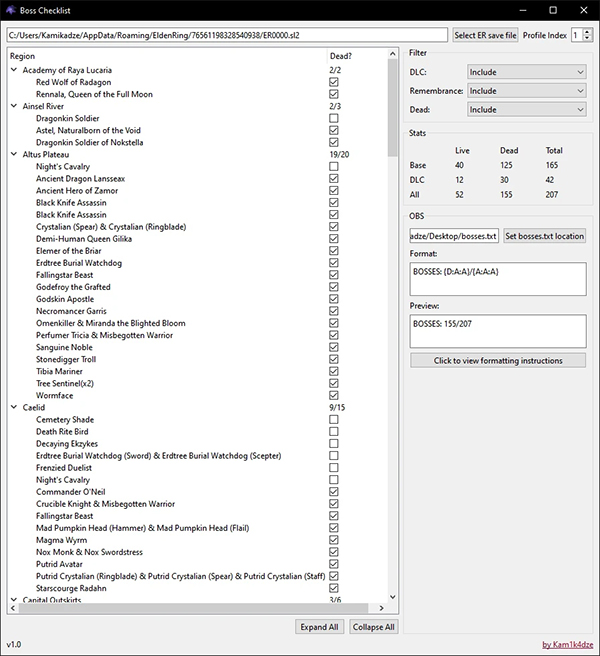Increase Profile Index with the up arrow
This screenshot has width=600, height=656.
(587, 32)
